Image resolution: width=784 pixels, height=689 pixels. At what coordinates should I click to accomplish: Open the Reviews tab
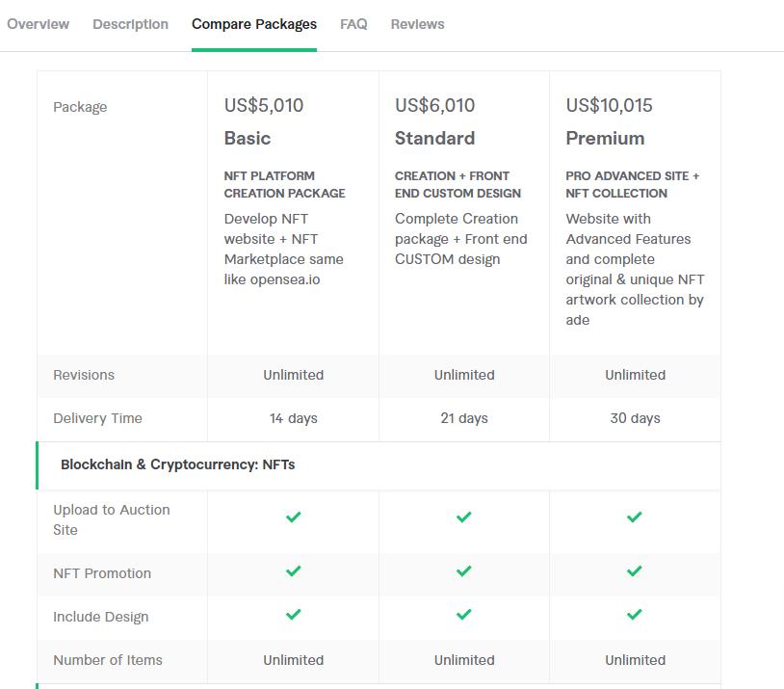coord(417,24)
